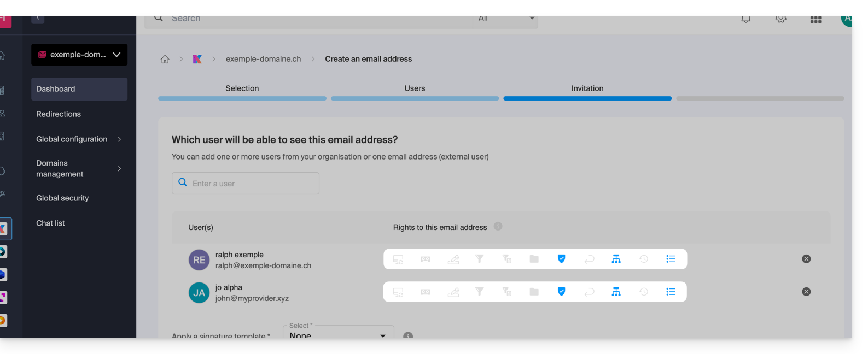The image size is (868, 354).
Task: Click the info icon beside Rights header
Action: (x=498, y=226)
